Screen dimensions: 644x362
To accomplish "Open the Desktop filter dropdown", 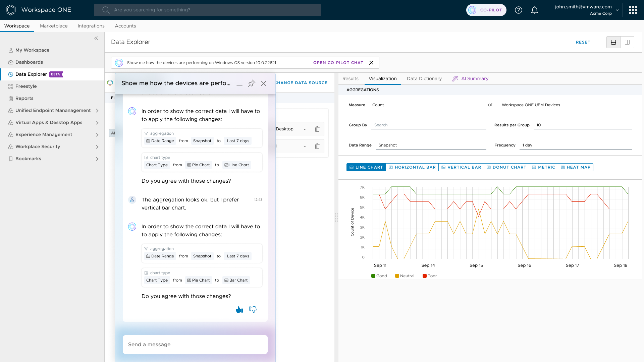I will (x=291, y=129).
